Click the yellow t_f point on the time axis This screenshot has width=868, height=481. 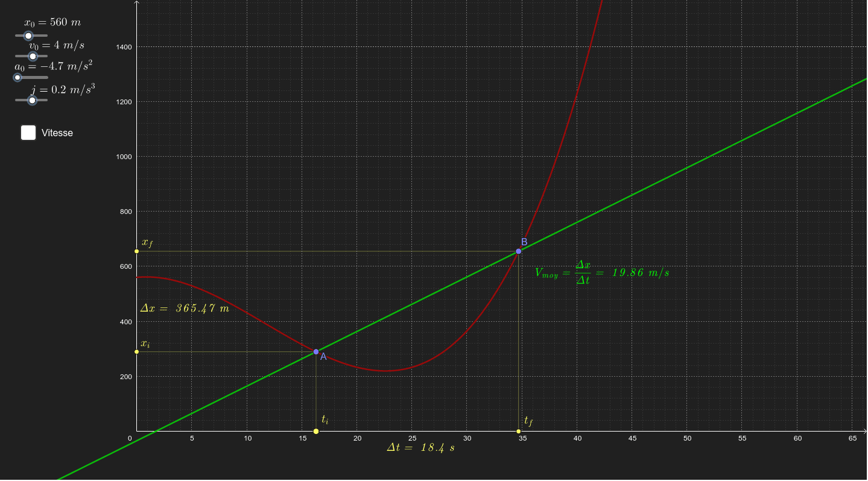(519, 431)
